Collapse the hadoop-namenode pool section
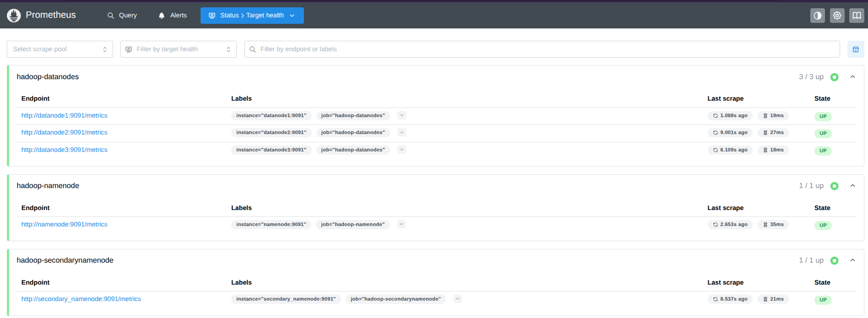Viewport: 868px width, 318px height. pos(852,186)
